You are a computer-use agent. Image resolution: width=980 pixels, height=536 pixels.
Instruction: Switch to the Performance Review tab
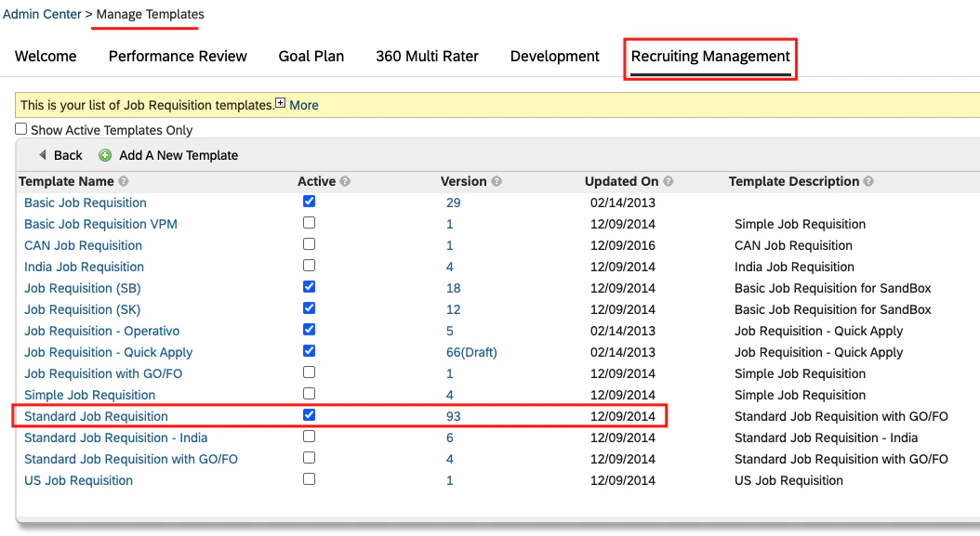[x=177, y=56]
